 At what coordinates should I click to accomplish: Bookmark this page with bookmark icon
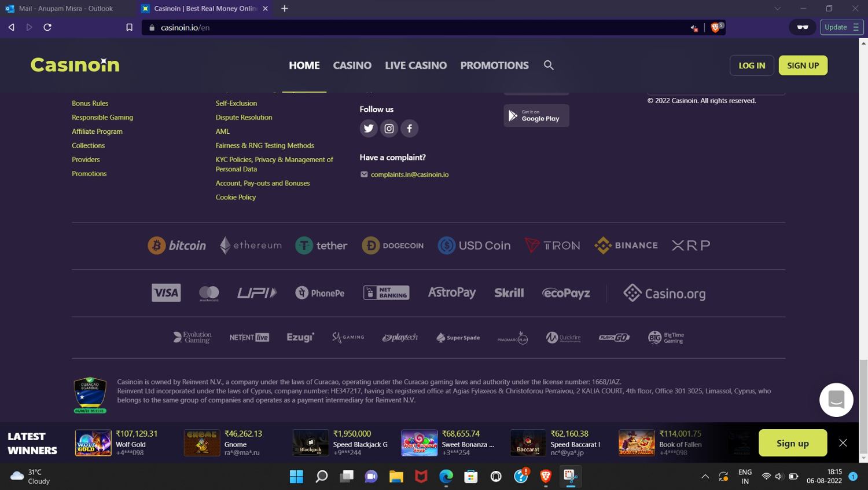(x=129, y=27)
